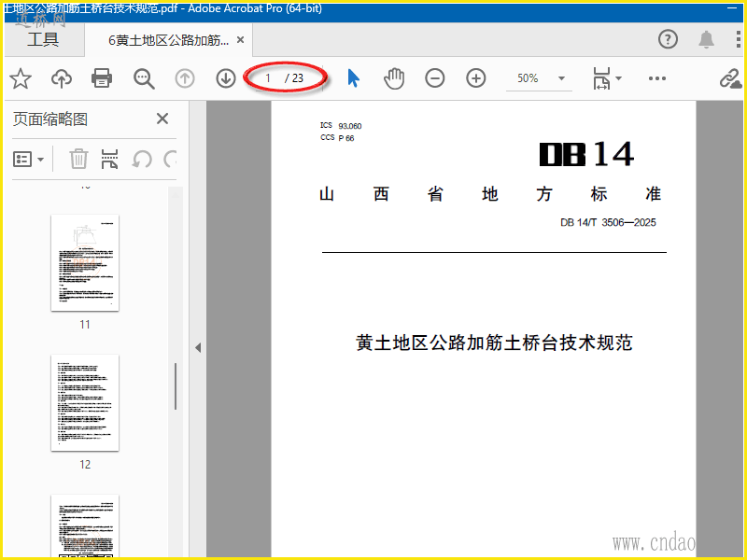The image size is (747, 560).
Task: Activate the hand pan tool
Action: [x=394, y=78]
